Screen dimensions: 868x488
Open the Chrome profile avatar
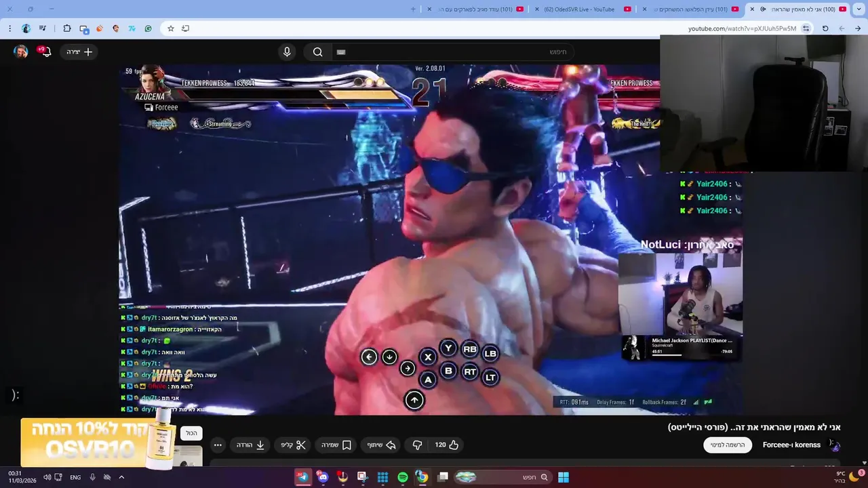point(26,28)
